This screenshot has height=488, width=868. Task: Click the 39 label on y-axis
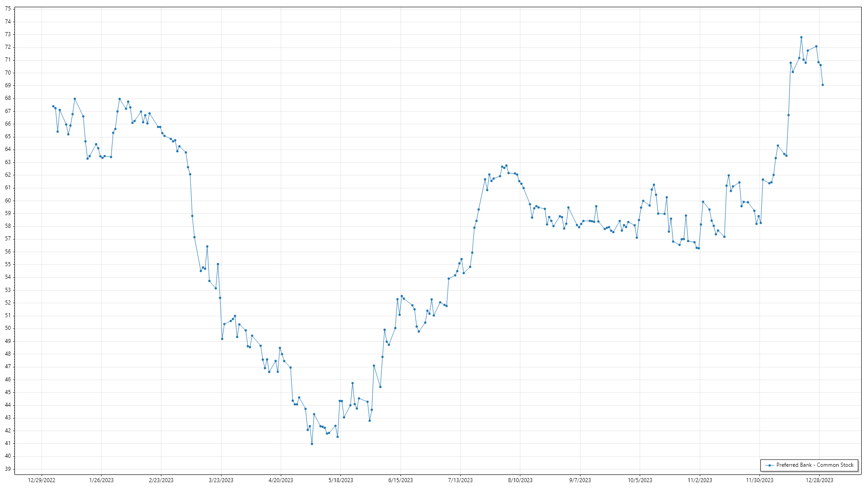(8, 469)
